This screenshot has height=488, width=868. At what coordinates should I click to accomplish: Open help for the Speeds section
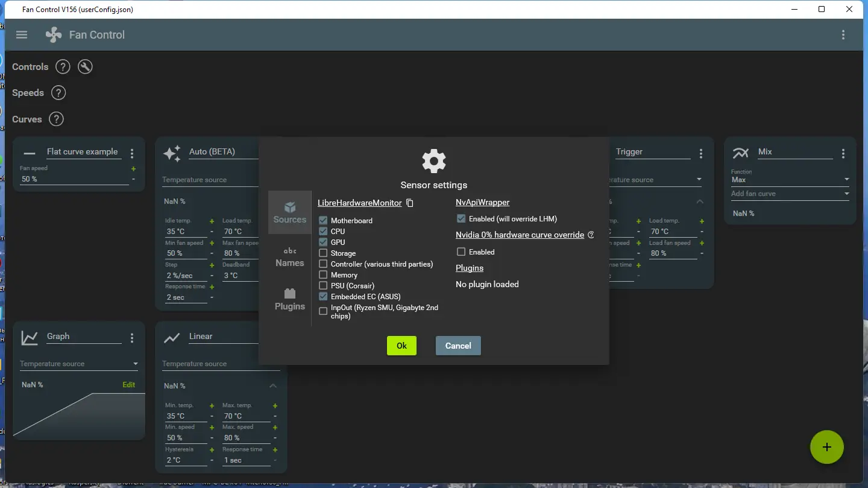(58, 93)
